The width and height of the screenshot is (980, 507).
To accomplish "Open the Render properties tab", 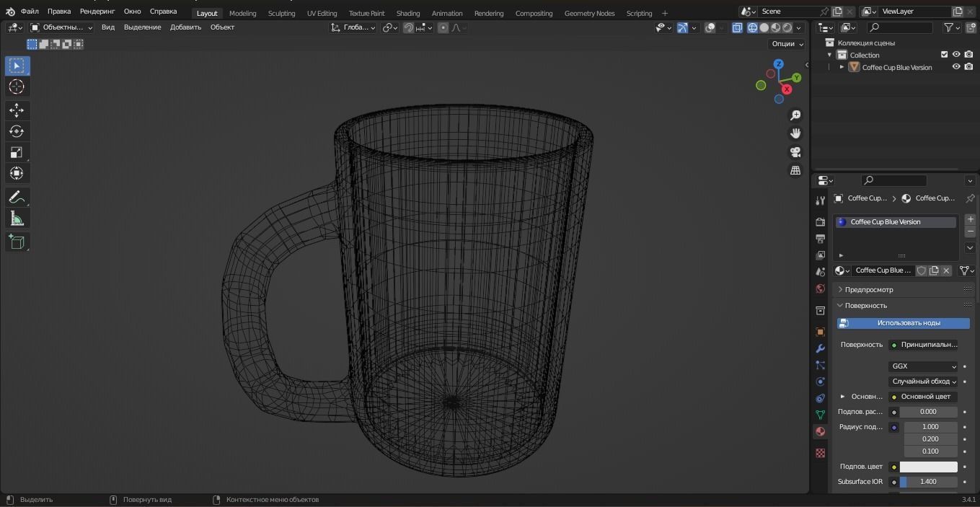I will coord(820,221).
